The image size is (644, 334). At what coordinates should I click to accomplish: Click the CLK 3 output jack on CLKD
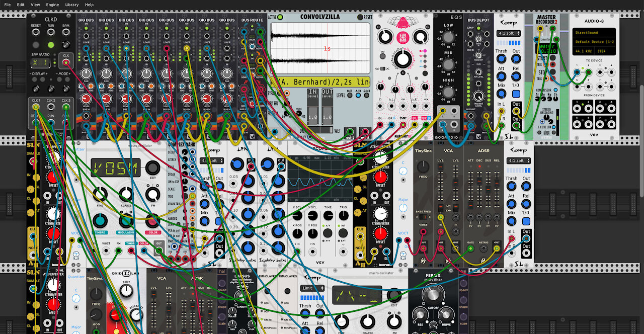click(66, 107)
